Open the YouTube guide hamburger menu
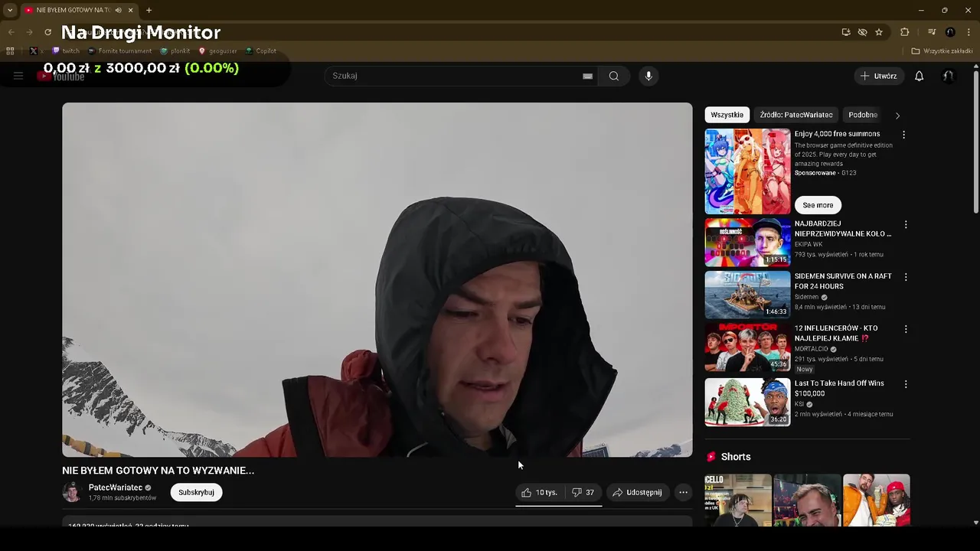This screenshot has height=551, width=980. pos(18,76)
